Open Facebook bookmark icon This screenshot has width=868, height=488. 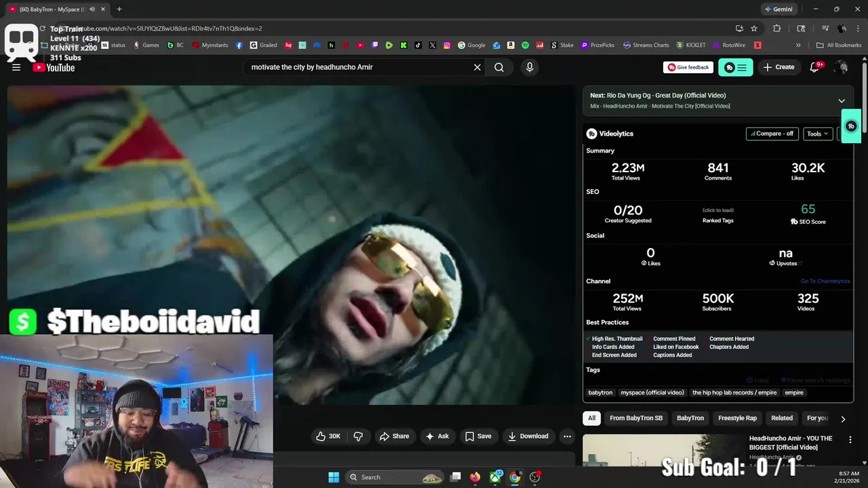click(239, 45)
